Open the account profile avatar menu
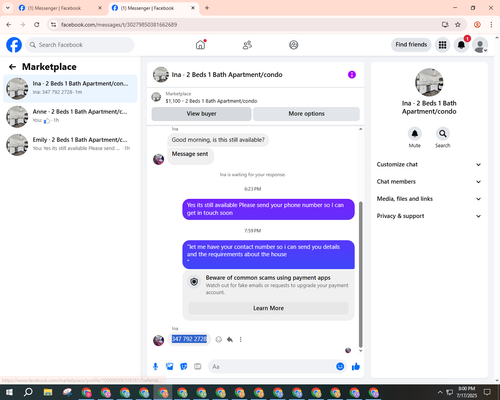This screenshot has width=500, height=400. point(480,45)
